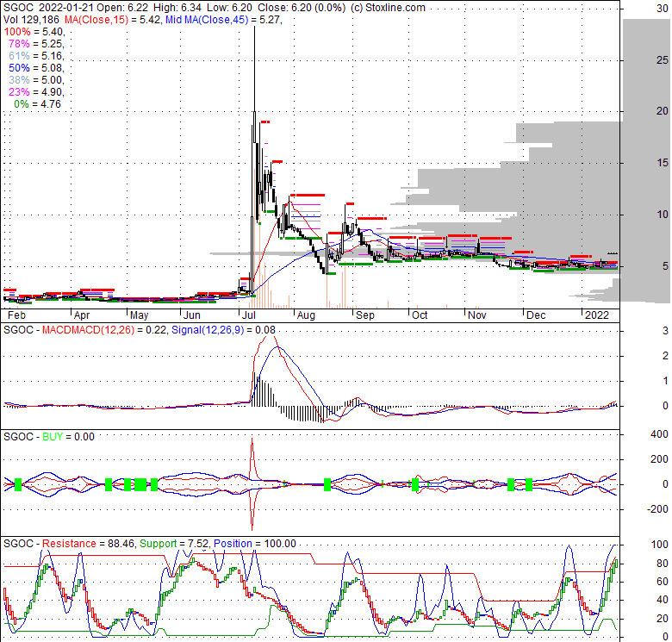672x642 pixels.
Task: Click the 25 price axis value
Action: pos(663,60)
